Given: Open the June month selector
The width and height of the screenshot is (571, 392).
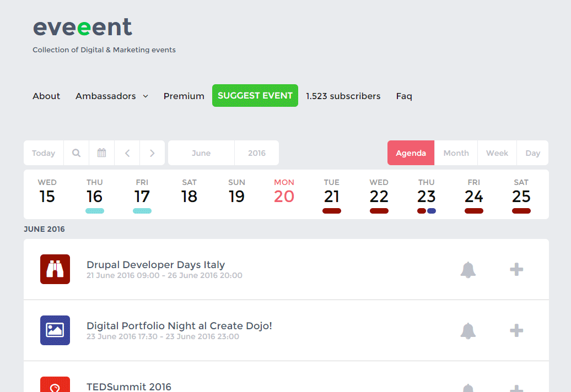Looking at the screenshot, I should click(201, 153).
